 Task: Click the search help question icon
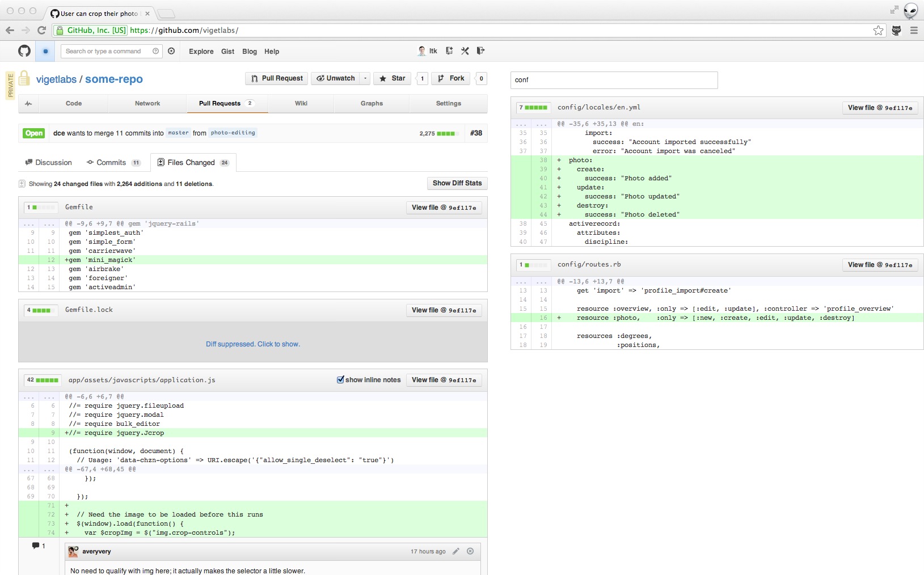pos(155,51)
